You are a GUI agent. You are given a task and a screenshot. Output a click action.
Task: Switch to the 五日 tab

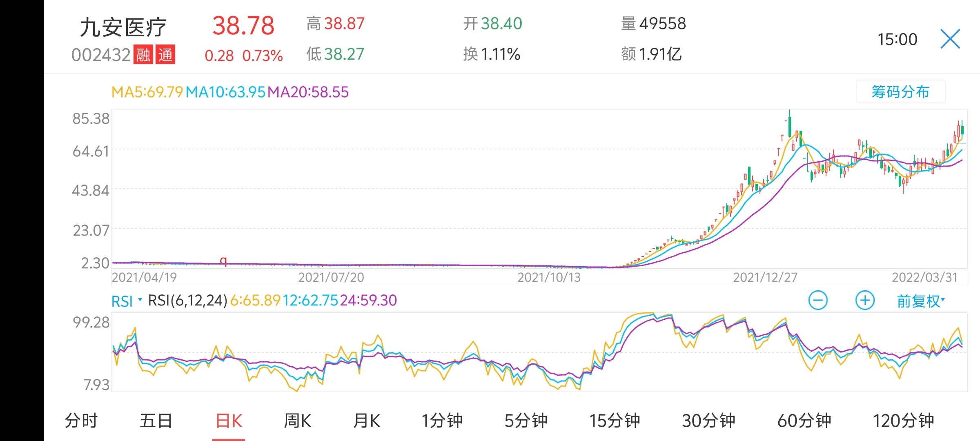(x=156, y=421)
